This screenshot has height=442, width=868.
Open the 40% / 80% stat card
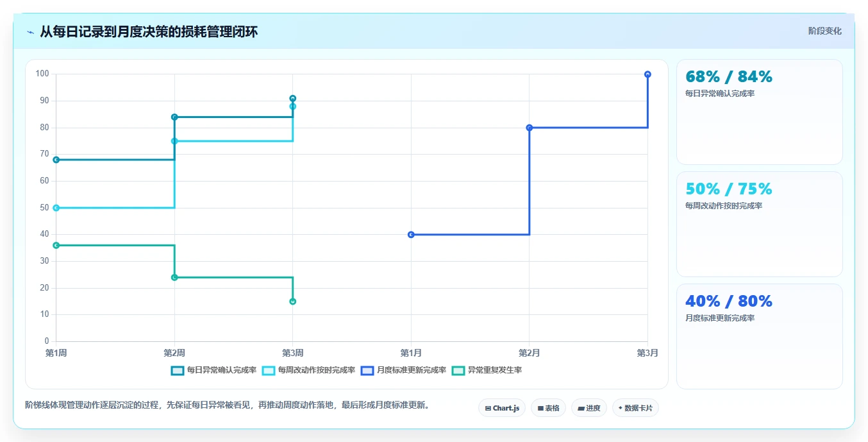(x=760, y=337)
